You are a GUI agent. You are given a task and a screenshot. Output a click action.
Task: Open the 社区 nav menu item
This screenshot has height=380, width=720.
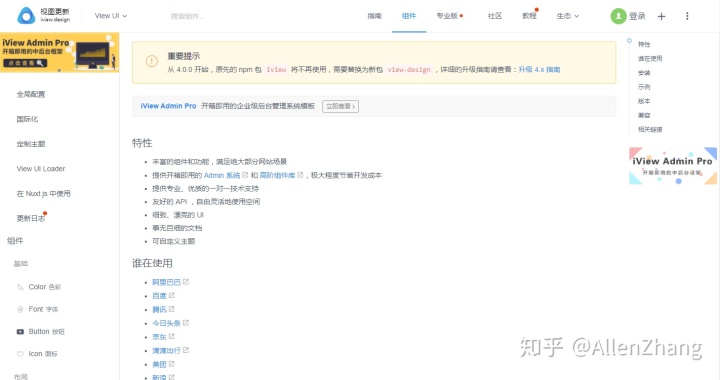point(495,16)
